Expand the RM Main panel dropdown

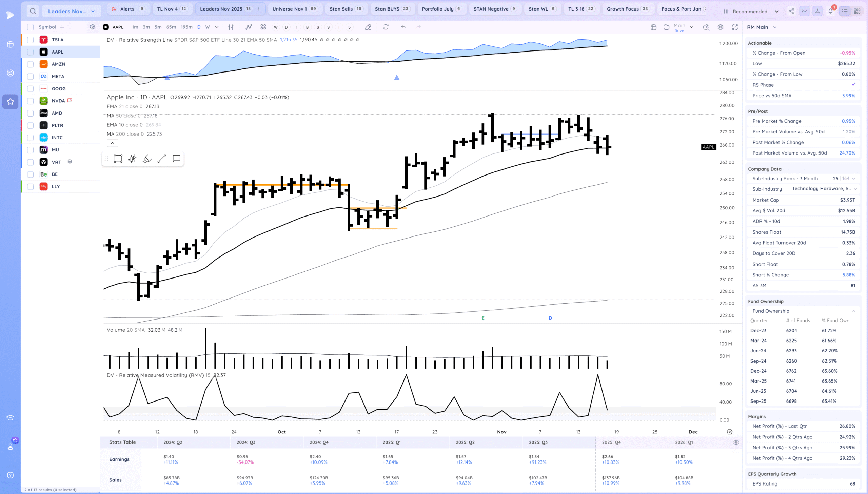[x=775, y=27]
